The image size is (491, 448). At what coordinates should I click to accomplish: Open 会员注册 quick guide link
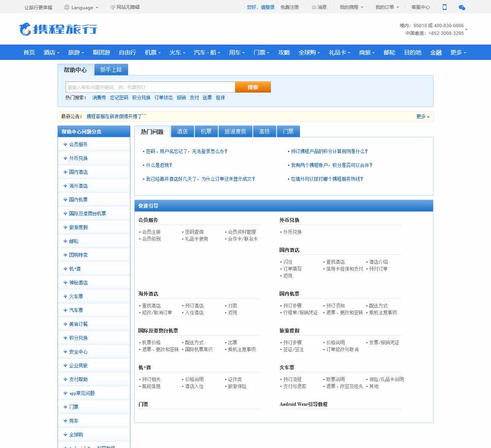click(151, 232)
